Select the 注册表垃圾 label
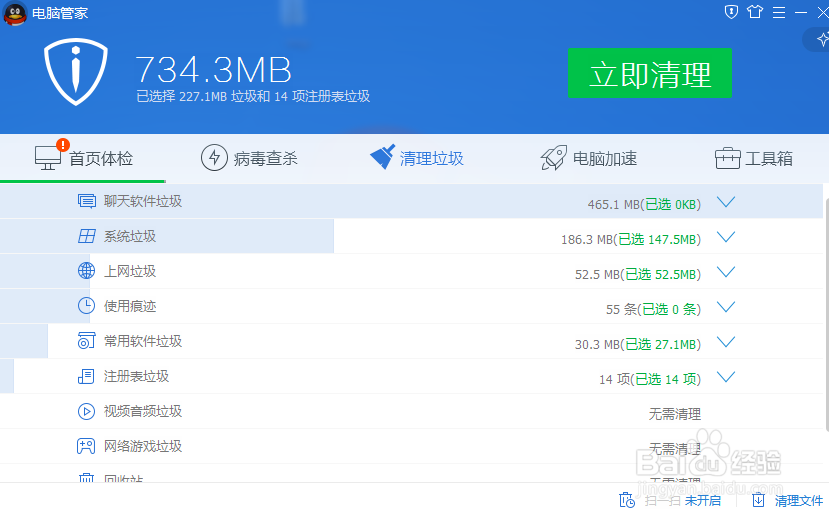This screenshot has height=517, width=829. [x=136, y=376]
